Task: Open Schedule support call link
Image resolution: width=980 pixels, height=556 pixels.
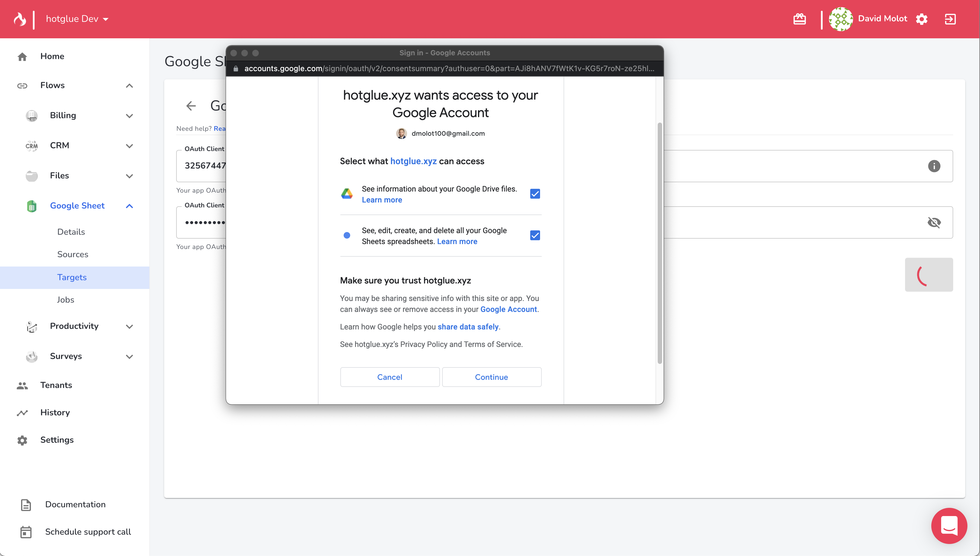Action: tap(88, 532)
